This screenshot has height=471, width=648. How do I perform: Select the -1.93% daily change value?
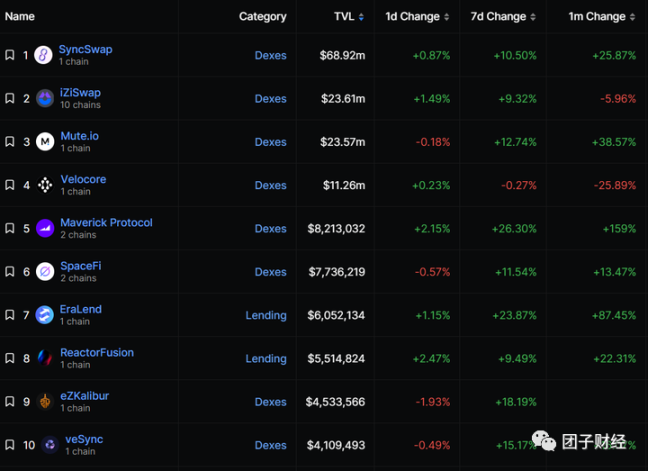pos(433,402)
